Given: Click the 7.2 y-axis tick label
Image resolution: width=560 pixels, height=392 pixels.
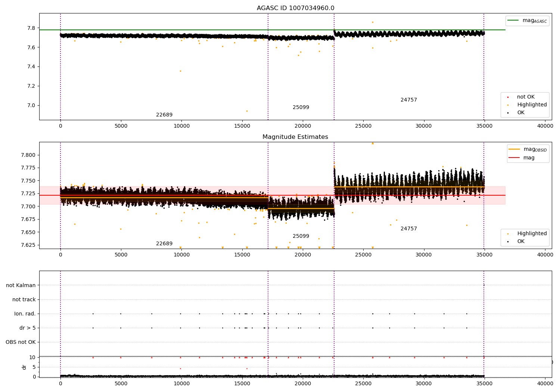Looking at the screenshot, I should click(31, 86).
